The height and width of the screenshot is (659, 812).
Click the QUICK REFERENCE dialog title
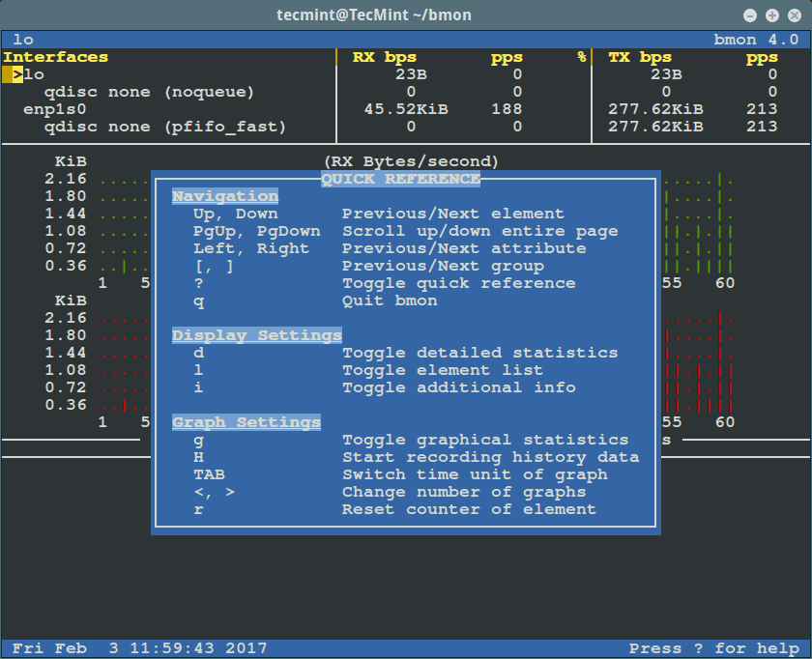click(x=400, y=179)
